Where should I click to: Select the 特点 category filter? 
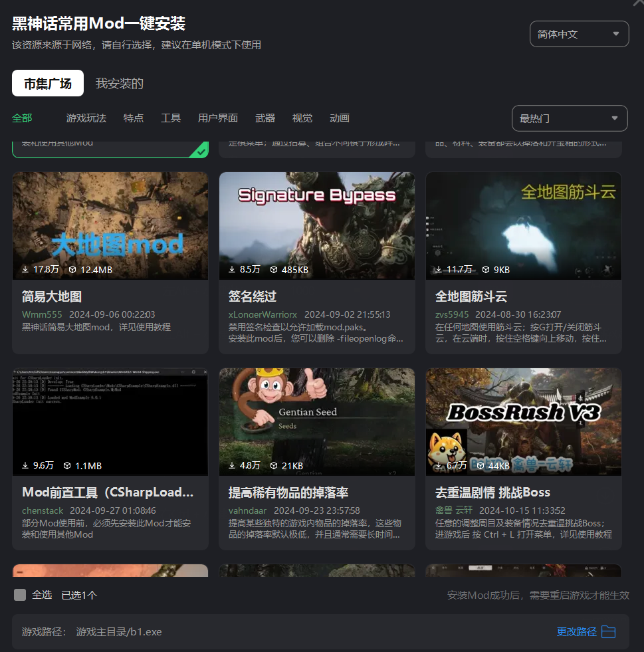pos(134,118)
